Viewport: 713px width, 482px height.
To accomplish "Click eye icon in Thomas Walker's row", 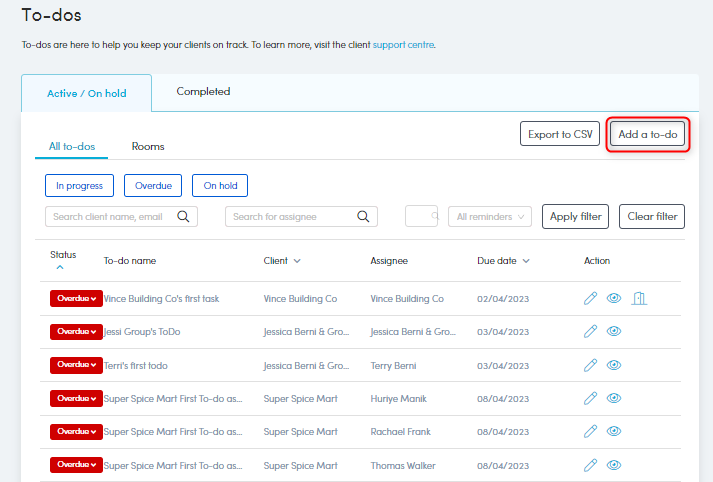I will click(614, 465).
